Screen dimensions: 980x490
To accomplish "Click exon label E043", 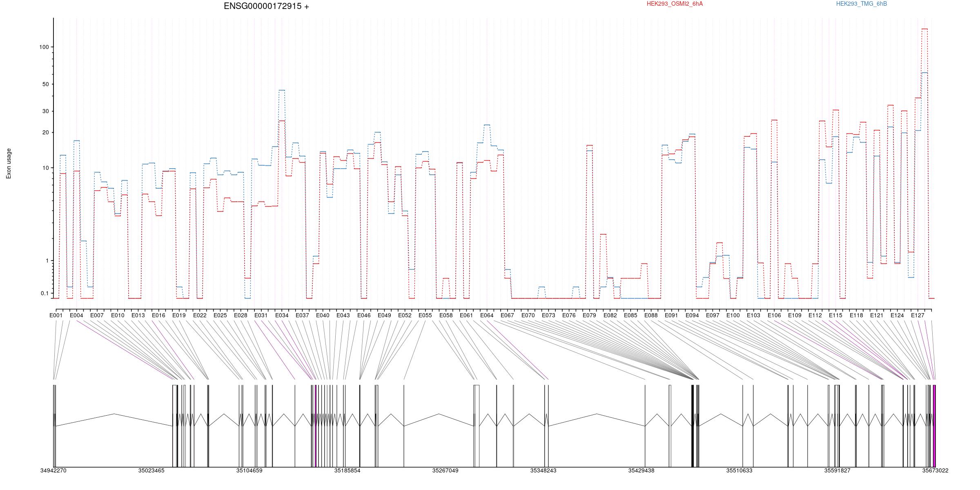I will coord(343,315).
